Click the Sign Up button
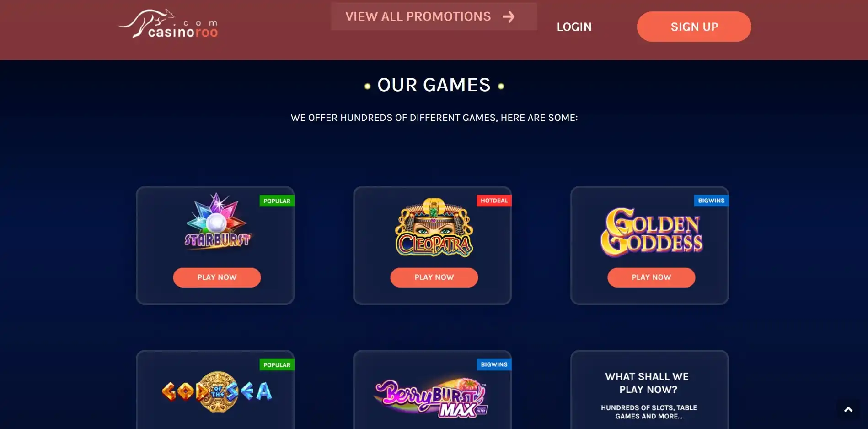 (x=694, y=27)
